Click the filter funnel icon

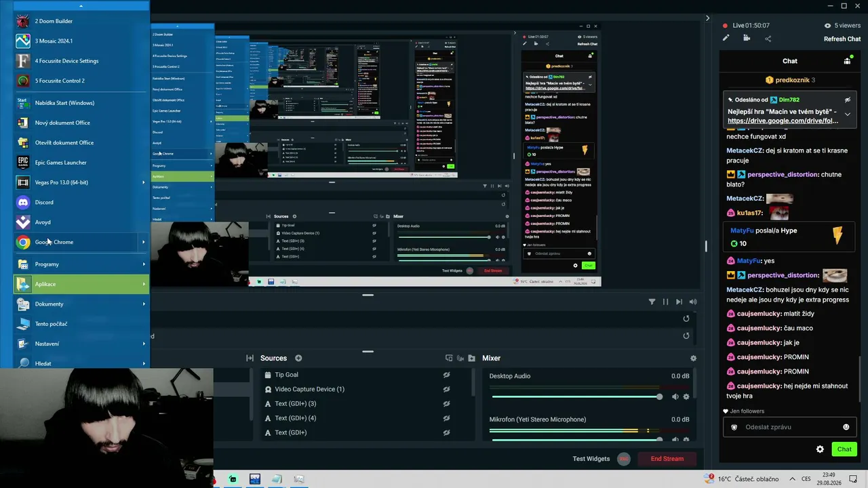(652, 302)
